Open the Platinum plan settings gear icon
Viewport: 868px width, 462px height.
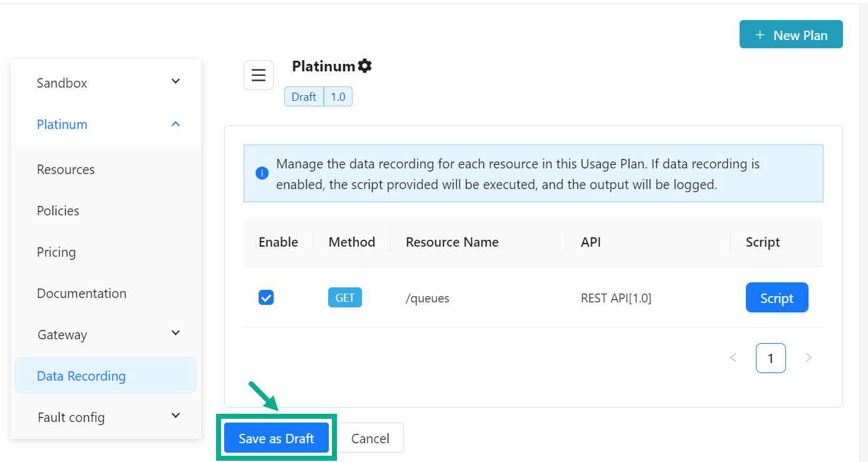[x=366, y=65]
